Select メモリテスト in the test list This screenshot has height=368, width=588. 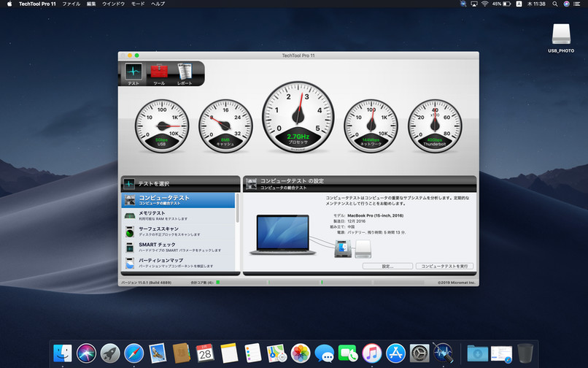click(x=178, y=215)
